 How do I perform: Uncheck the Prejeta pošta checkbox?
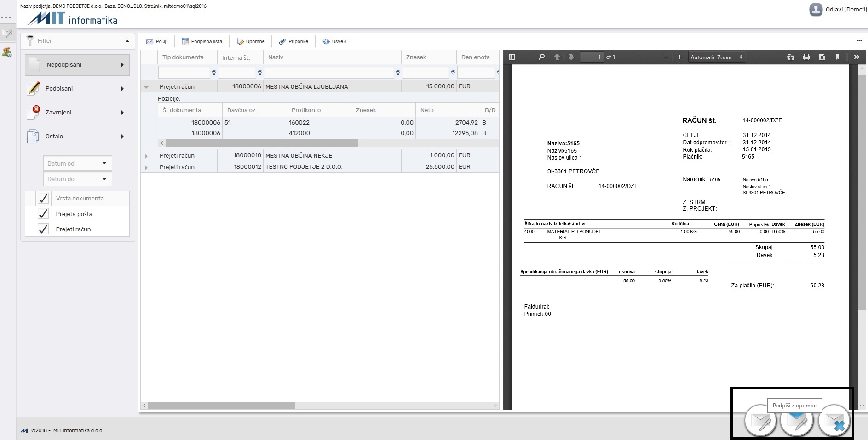pyautogui.click(x=43, y=214)
